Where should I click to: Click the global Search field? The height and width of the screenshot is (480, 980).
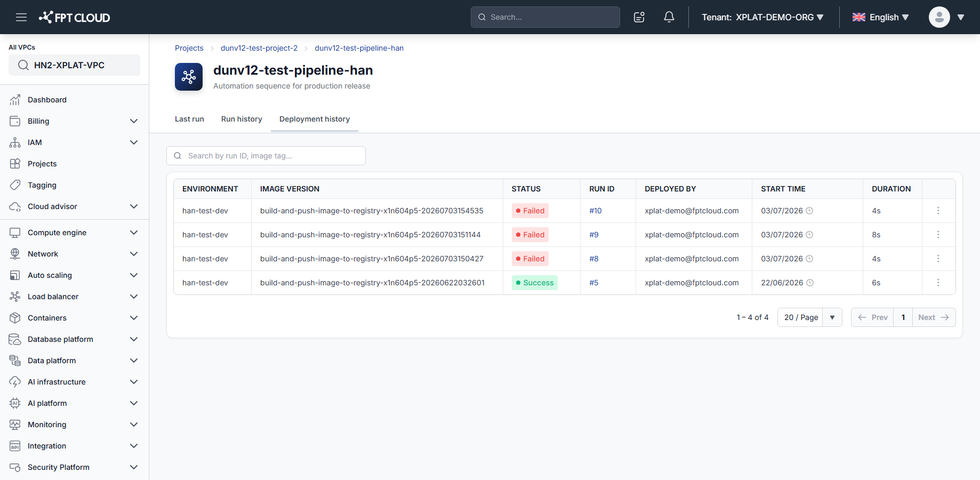pyautogui.click(x=545, y=17)
